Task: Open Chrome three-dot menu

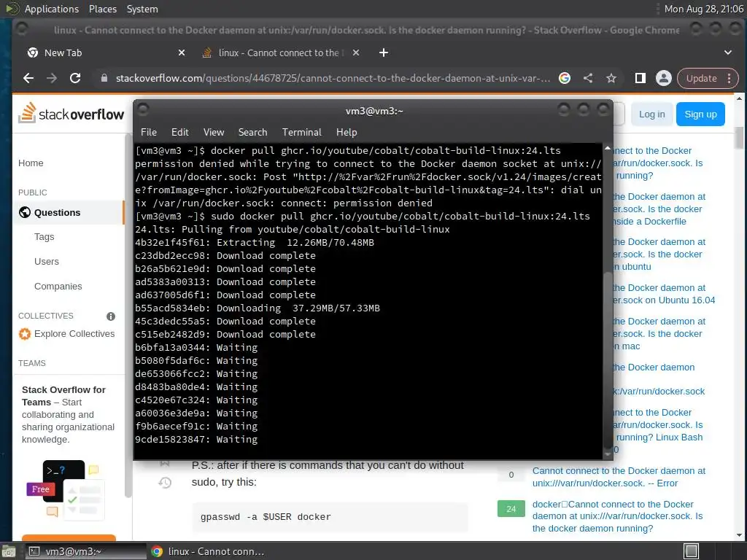Action: point(729,78)
